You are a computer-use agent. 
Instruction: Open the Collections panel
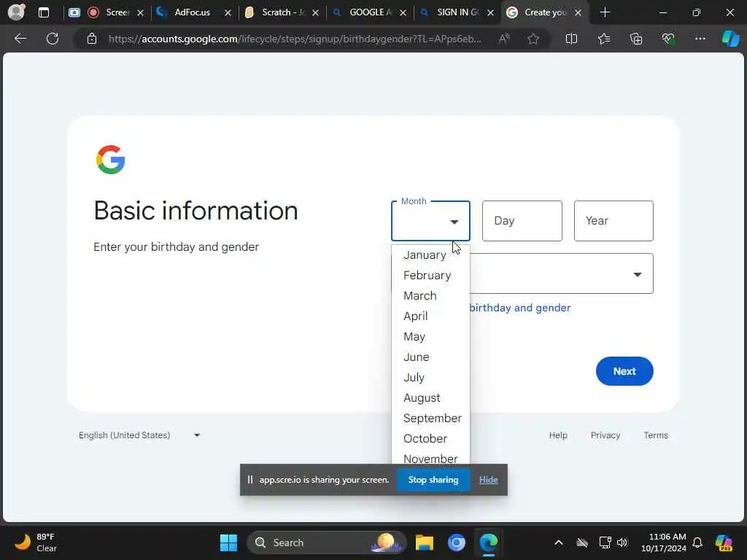coord(636,39)
